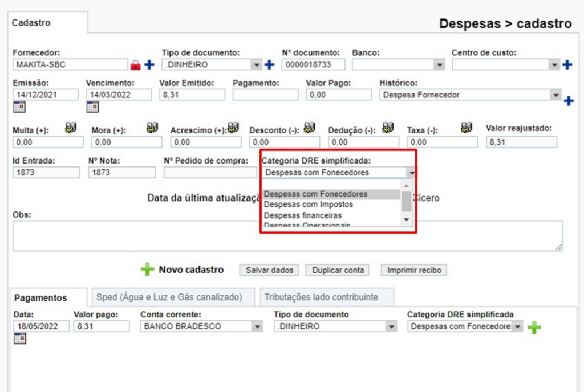The width and height of the screenshot is (584, 392).
Task: Click the Acrescimo value field
Action: coord(206,142)
